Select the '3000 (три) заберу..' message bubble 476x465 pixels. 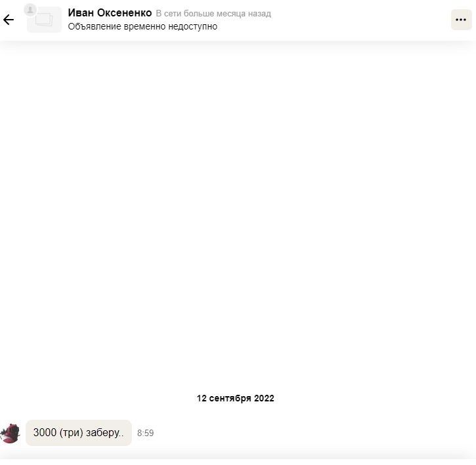(79, 433)
